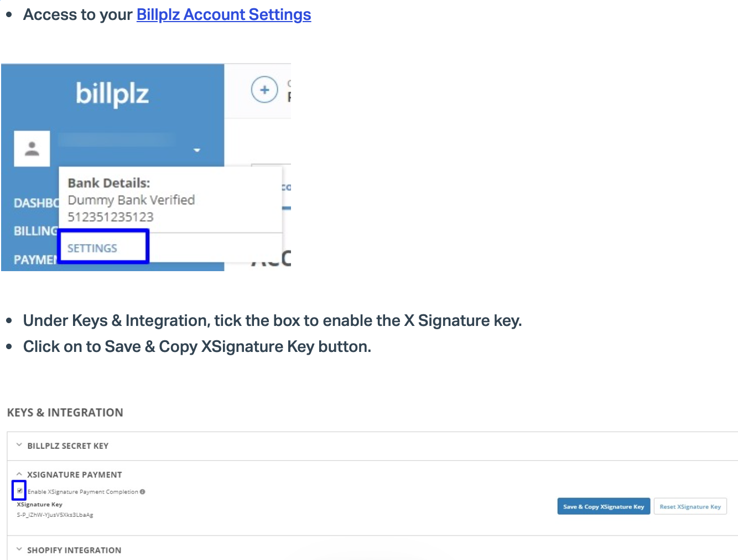Screen dimensions: 738x560
Task: Click the user avatar icon
Action: [32, 149]
